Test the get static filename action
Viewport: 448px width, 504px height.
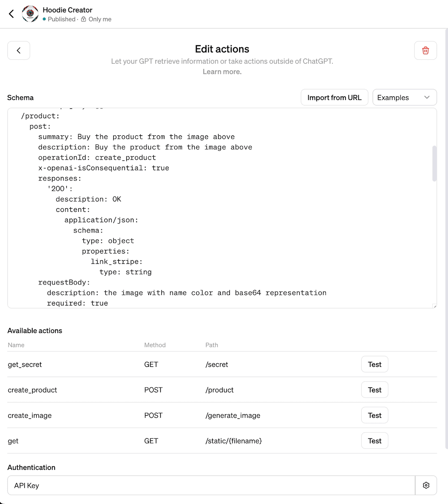374,441
